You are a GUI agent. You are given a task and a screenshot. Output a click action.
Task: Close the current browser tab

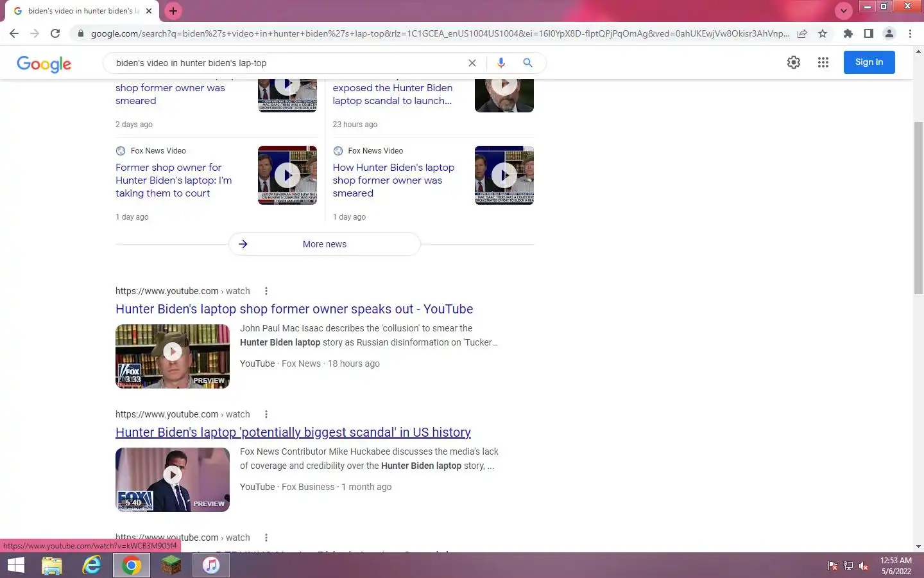[x=149, y=11]
